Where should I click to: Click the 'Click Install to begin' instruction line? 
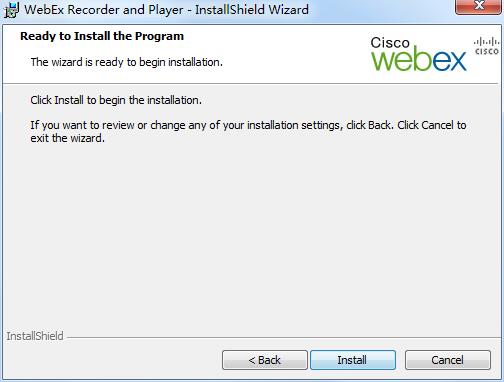(116, 100)
